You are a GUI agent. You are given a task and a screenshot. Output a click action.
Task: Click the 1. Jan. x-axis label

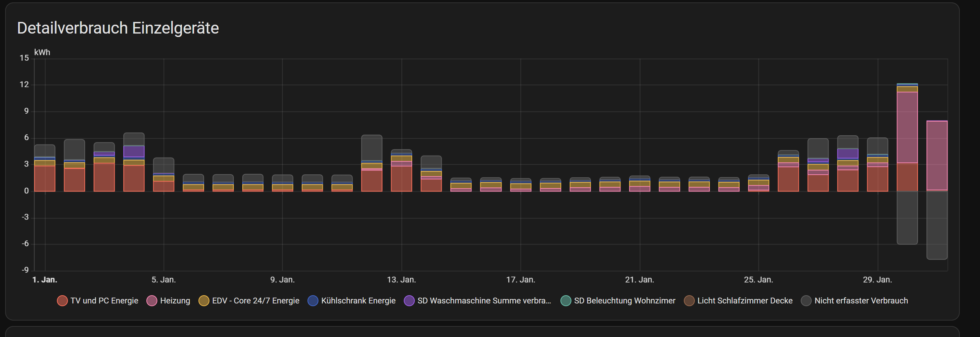tap(45, 279)
